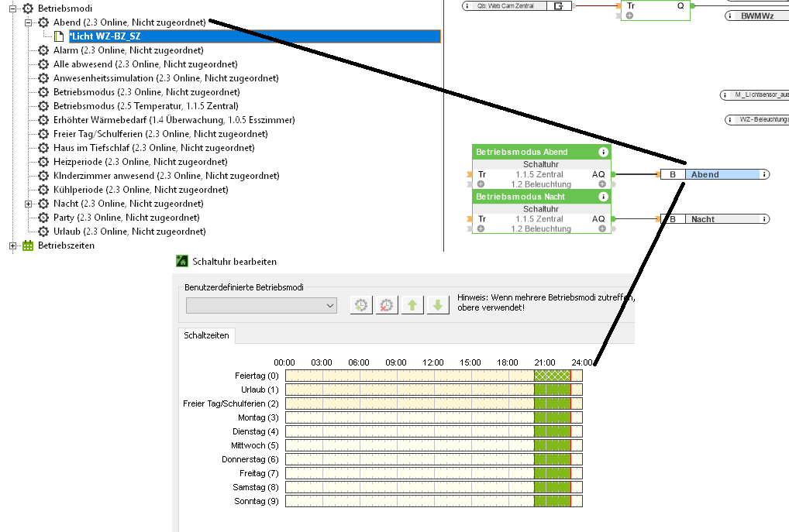The height and width of the screenshot is (532, 789).
Task: Collapse the Betriebsmodi tree node
Action: pos(13,9)
